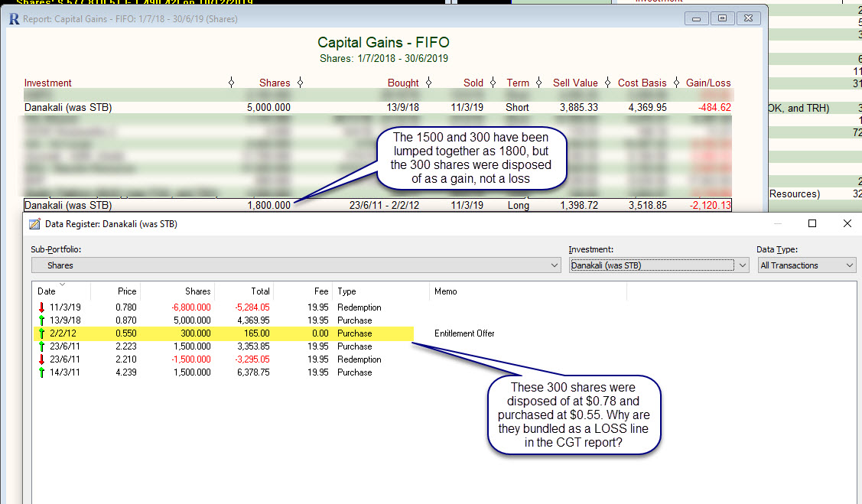Click the green arrow icon for the 23/6/11 purchase
The width and height of the screenshot is (862, 504).
[41, 346]
